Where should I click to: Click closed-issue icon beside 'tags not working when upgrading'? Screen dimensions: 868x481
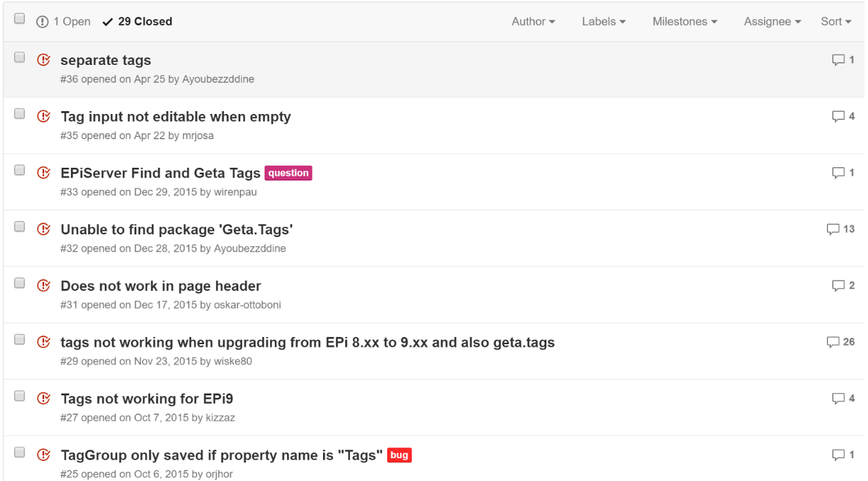[44, 342]
